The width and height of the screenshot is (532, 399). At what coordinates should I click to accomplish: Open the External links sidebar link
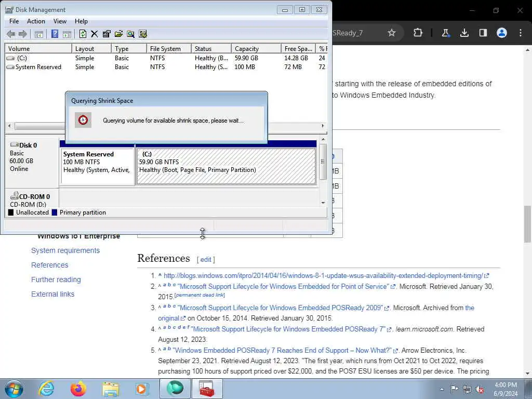pyautogui.click(x=52, y=294)
